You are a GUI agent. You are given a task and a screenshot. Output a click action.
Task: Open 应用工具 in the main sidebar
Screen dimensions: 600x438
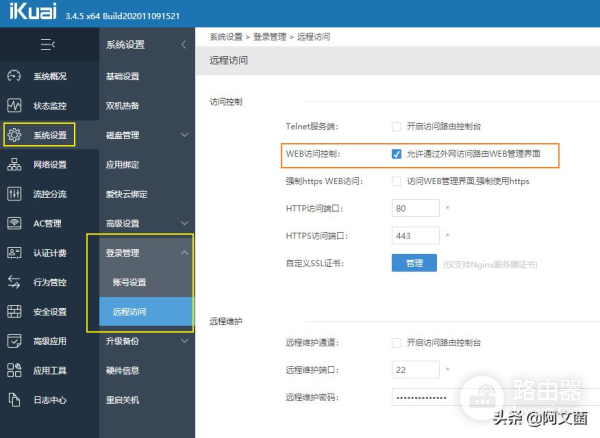(50, 371)
